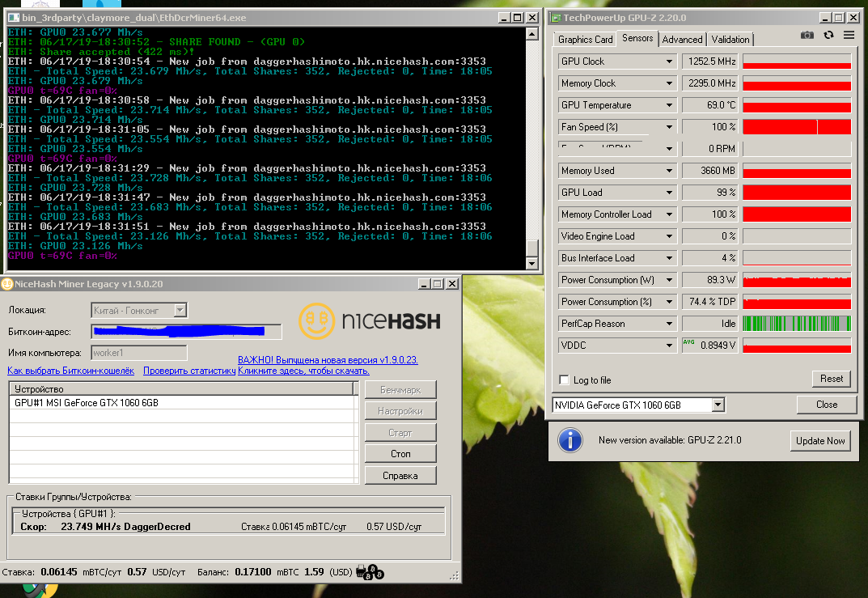Click the Устройство column header

point(181,388)
